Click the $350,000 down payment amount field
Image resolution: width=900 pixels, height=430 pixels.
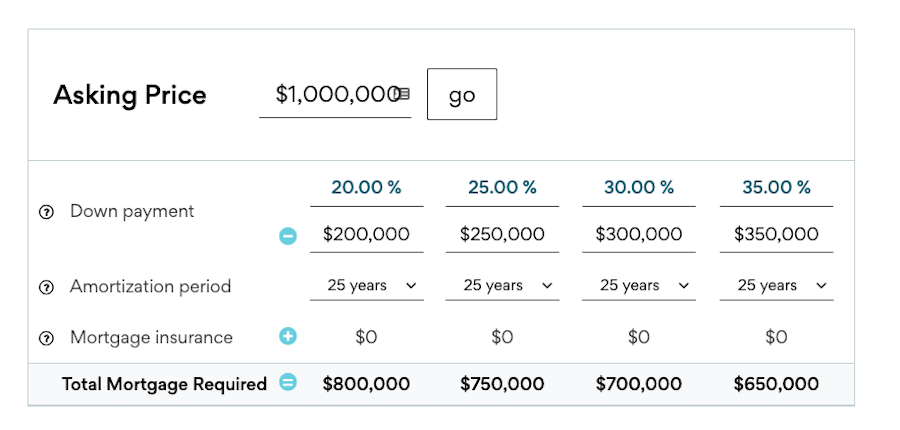(x=777, y=234)
